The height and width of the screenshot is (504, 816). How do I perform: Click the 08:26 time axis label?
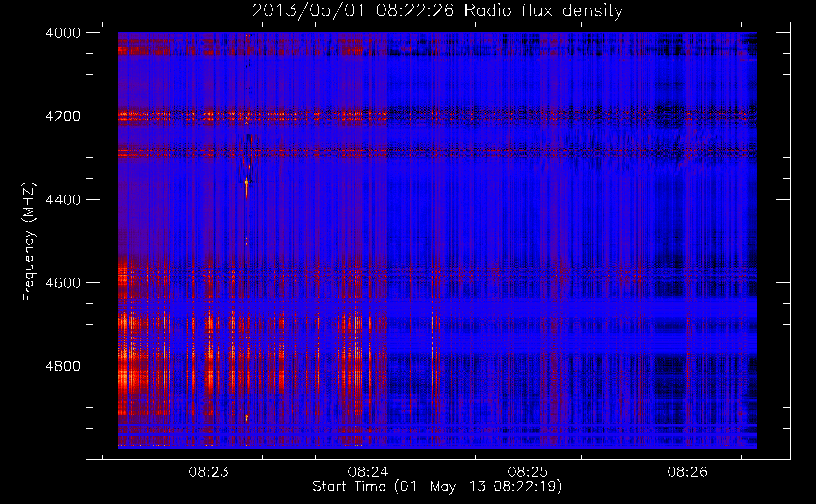click(x=688, y=472)
